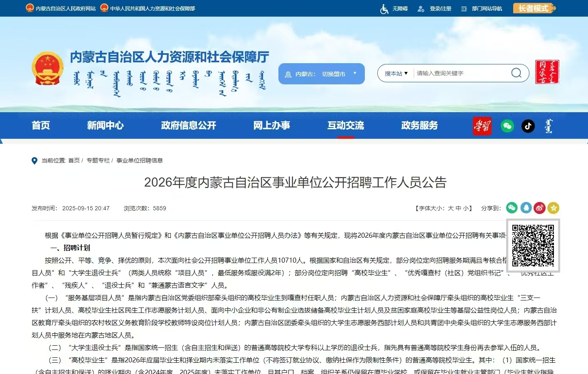Share the article via QQ

point(526,208)
